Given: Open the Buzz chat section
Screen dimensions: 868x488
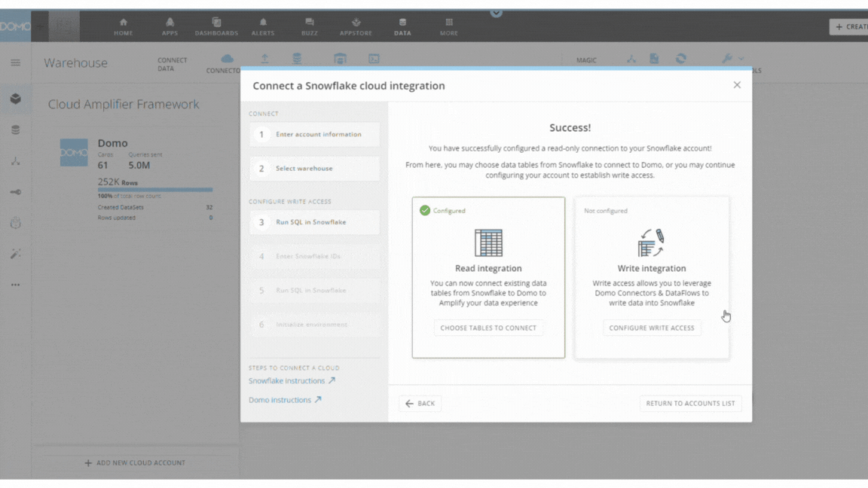Looking at the screenshot, I should coord(309,26).
